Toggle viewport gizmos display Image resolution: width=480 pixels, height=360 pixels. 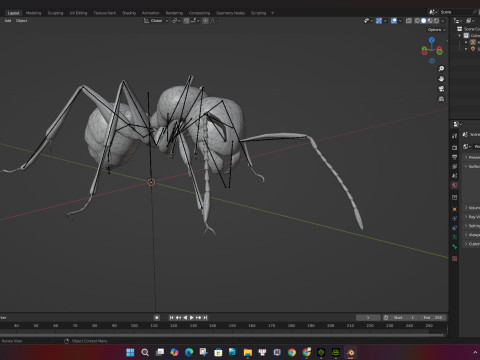tap(379, 21)
